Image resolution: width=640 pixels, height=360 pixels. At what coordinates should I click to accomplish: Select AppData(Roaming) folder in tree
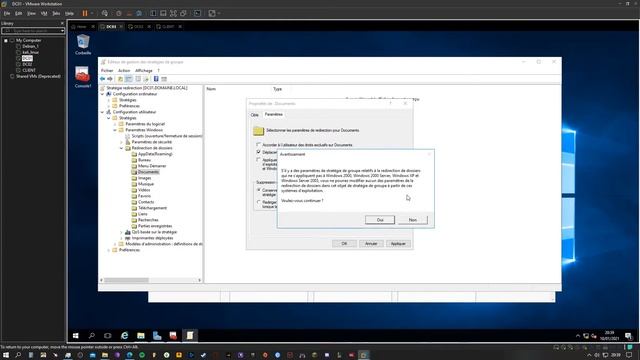click(155, 154)
